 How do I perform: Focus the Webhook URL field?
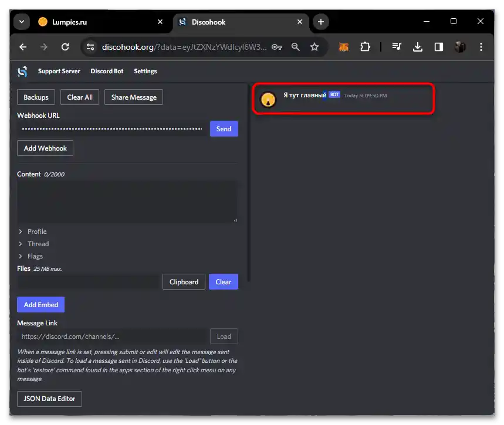pyautogui.click(x=112, y=129)
